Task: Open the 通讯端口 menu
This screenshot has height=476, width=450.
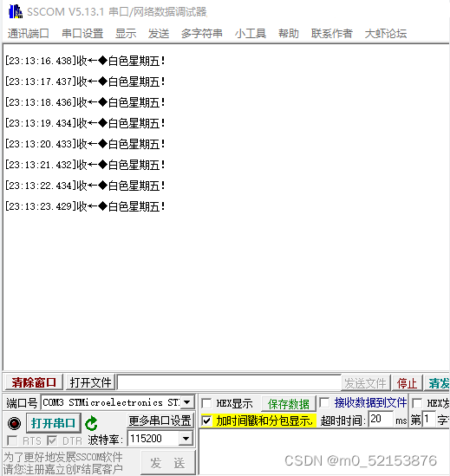Action: coord(29,34)
